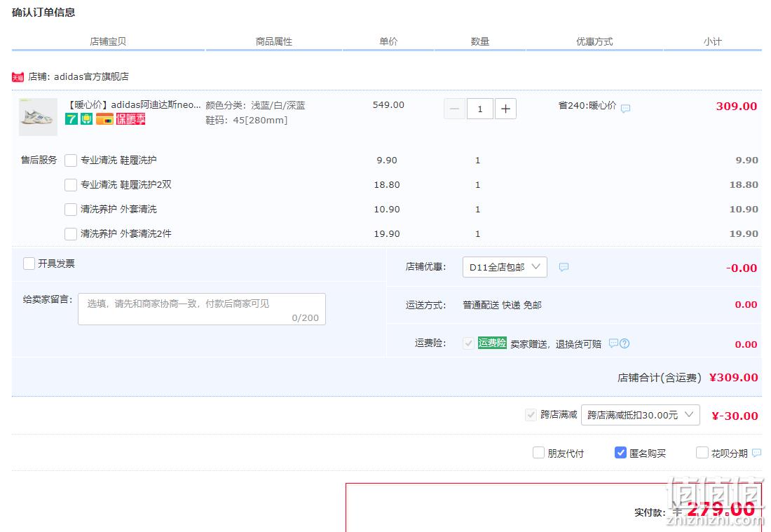Click the 售后服务 label

(39, 161)
